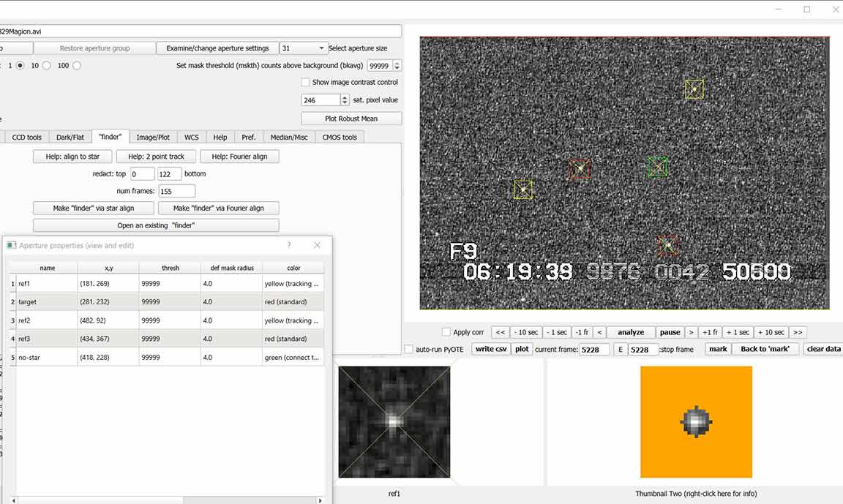Switch to the CMOS tools tab
The height and width of the screenshot is (504, 843).
click(340, 137)
